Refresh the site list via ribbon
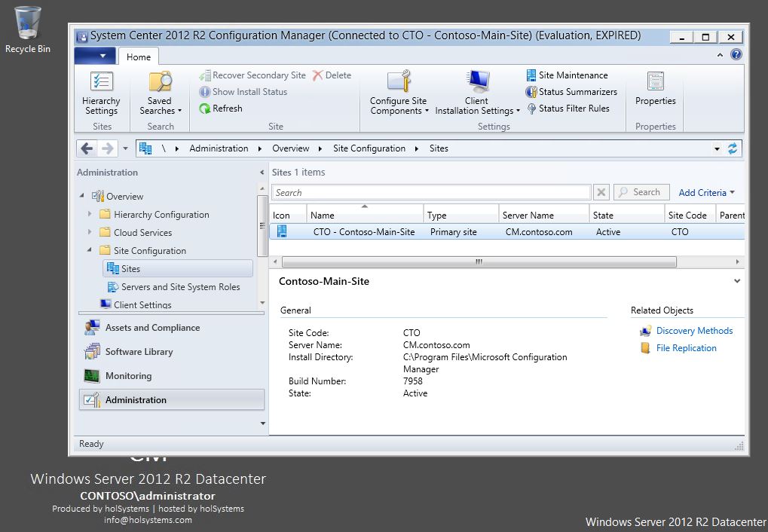 (221, 109)
